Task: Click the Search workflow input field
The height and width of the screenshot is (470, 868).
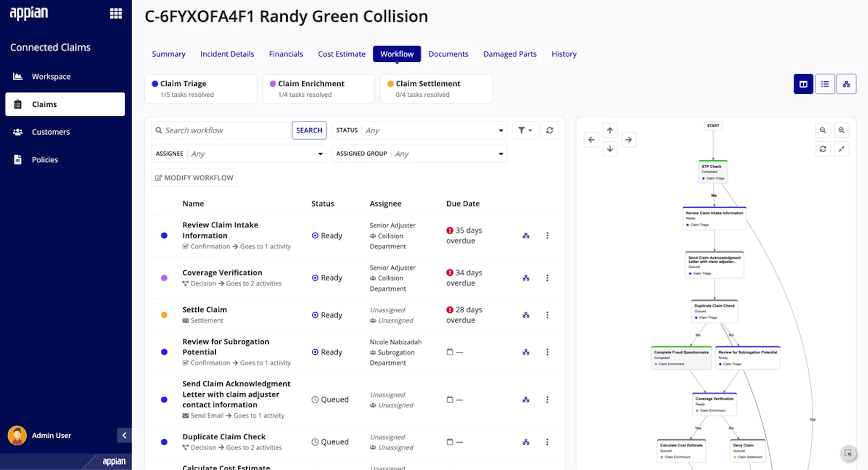Action: pos(221,130)
